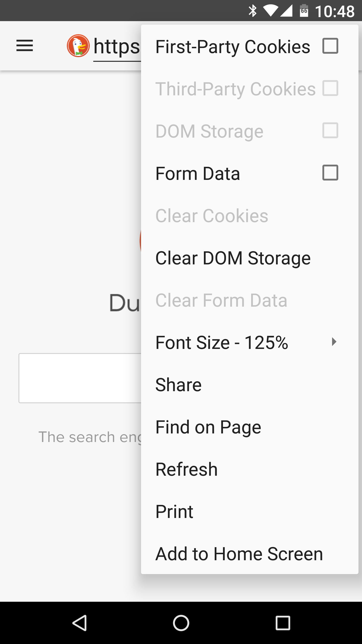Tap the battery indicator in status bar

[304, 11]
